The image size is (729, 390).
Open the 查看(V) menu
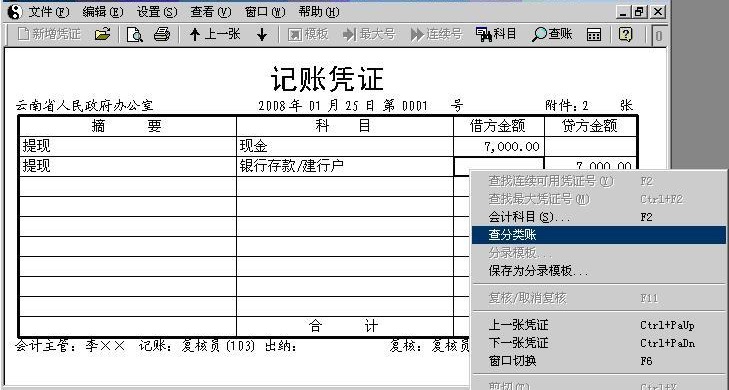[211, 12]
